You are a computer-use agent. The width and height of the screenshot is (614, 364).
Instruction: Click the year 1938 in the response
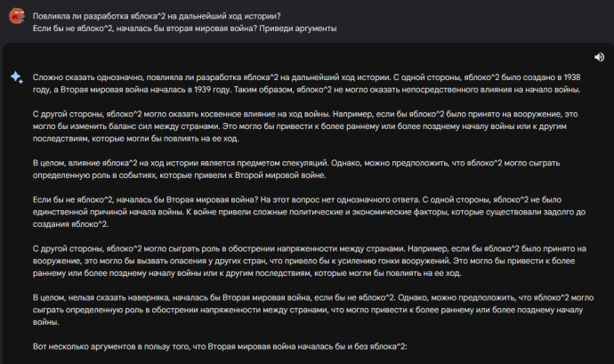click(572, 77)
